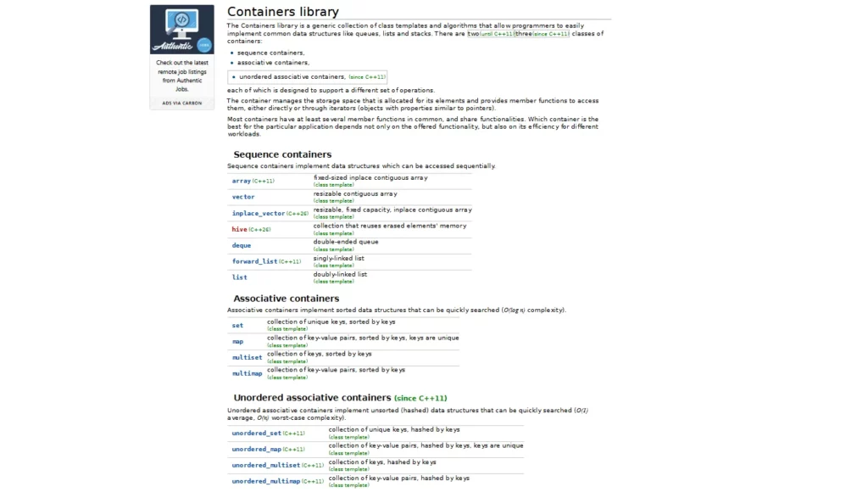
Task: Open the deque container link
Action: pyautogui.click(x=242, y=245)
